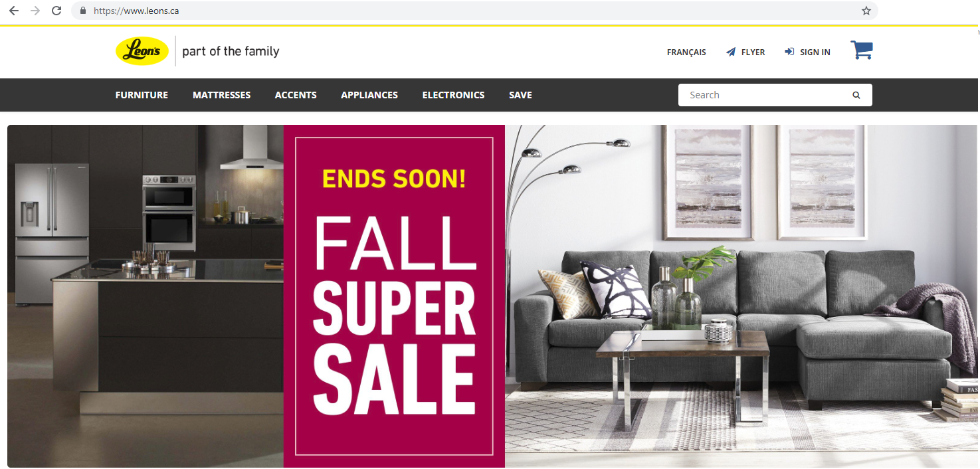Expand the Accents category

(296, 95)
